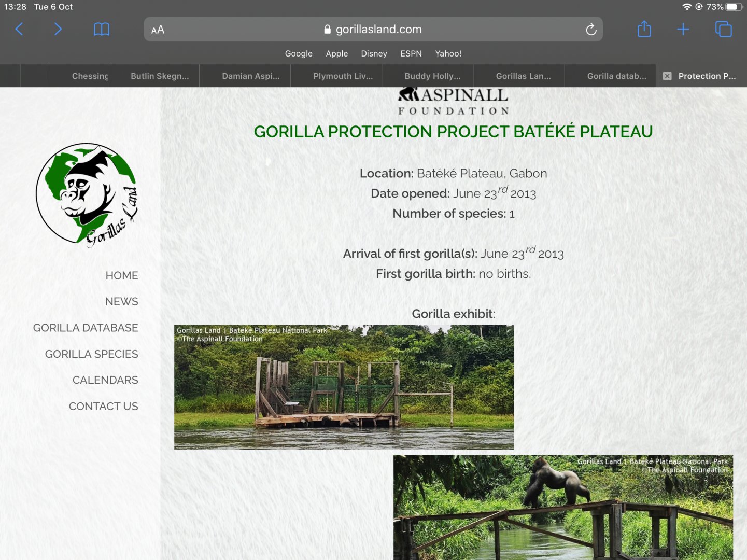Show the tab overview grid

pyautogui.click(x=723, y=29)
